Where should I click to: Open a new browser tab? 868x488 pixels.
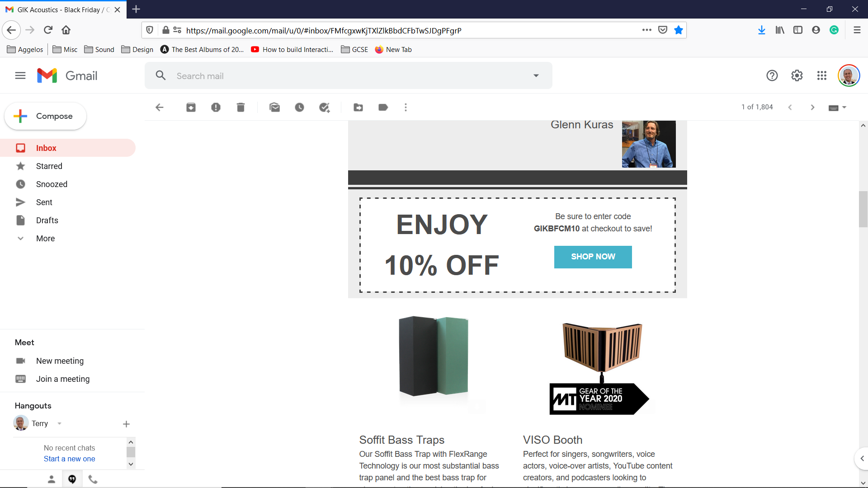coord(136,9)
